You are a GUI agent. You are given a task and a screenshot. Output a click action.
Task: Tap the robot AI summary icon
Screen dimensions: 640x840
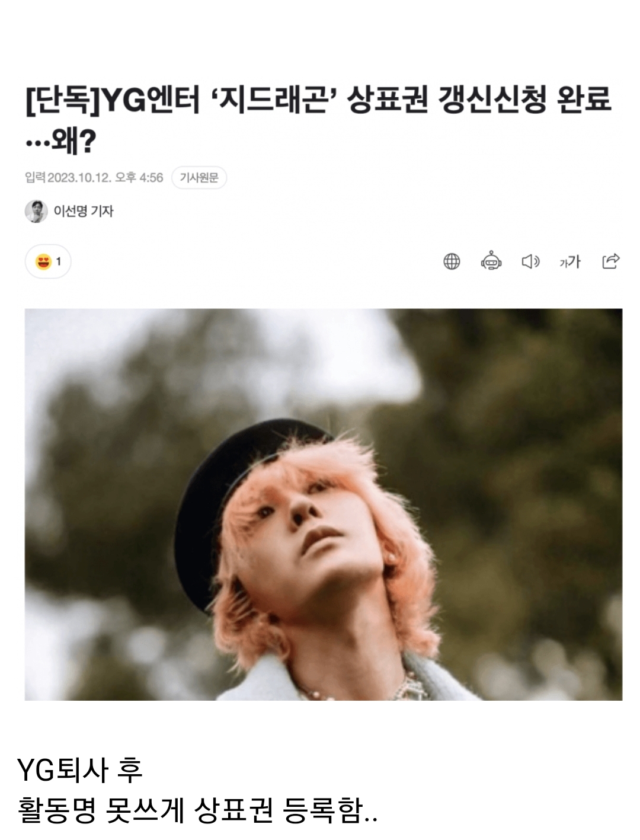pyautogui.click(x=491, y=261)
